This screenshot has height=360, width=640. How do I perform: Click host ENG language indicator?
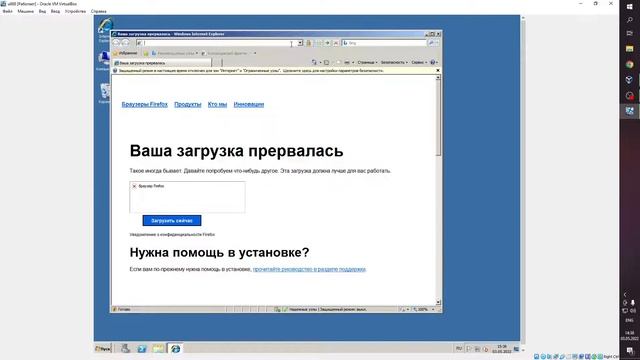tap(629, 320)
